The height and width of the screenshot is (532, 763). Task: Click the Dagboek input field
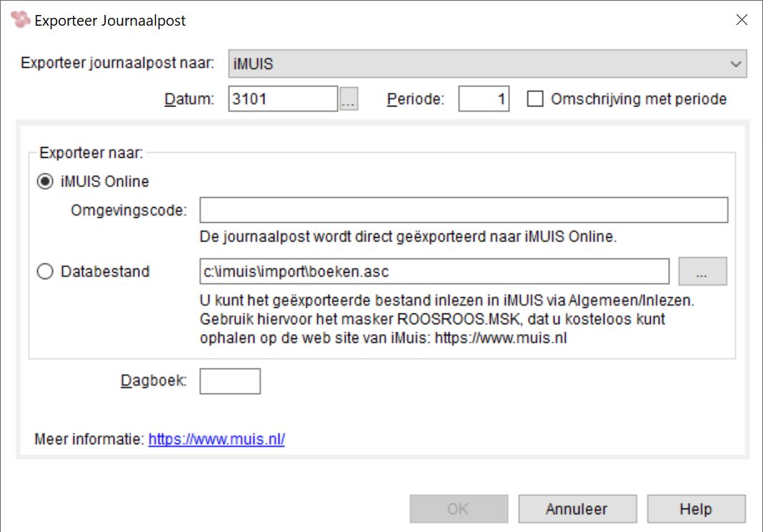[x=229, y=381]
